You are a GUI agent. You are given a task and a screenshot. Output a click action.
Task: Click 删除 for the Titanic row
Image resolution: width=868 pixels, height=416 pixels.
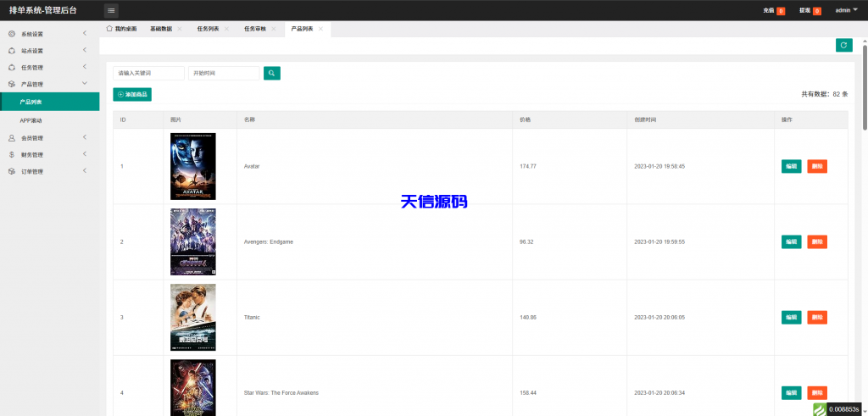(x=817, y=317)
